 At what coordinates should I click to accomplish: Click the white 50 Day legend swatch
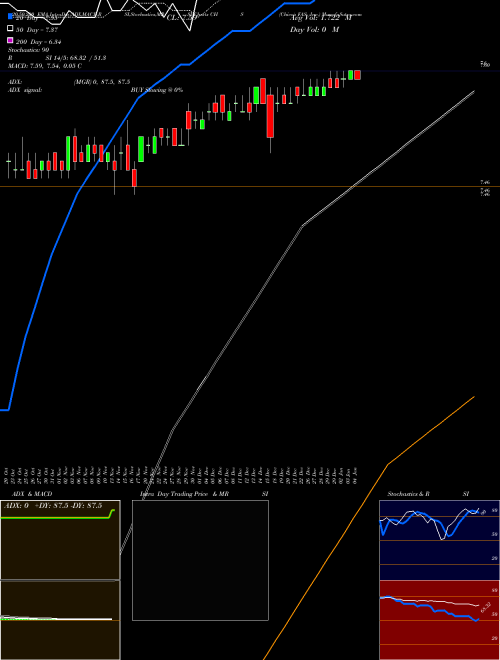pos(10,29)
